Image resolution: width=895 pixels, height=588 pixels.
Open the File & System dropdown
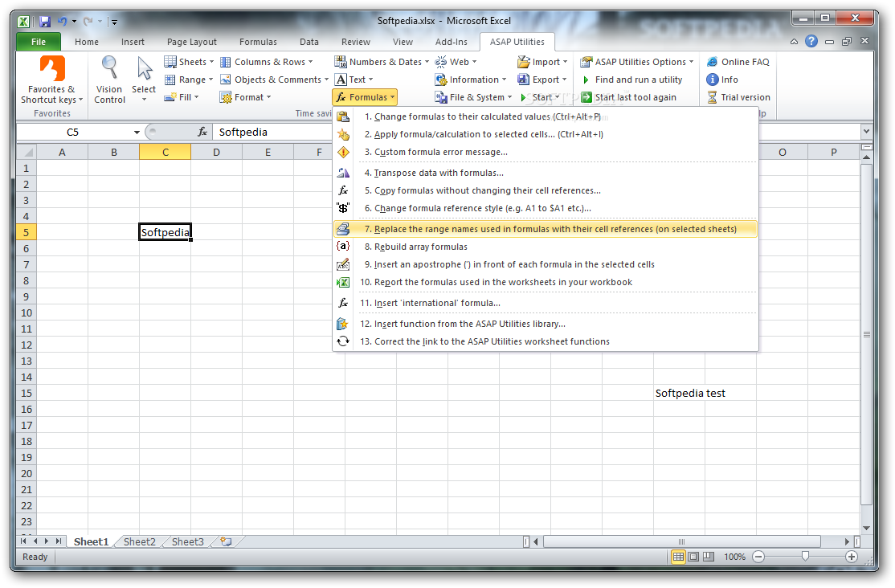click(473, 97)
